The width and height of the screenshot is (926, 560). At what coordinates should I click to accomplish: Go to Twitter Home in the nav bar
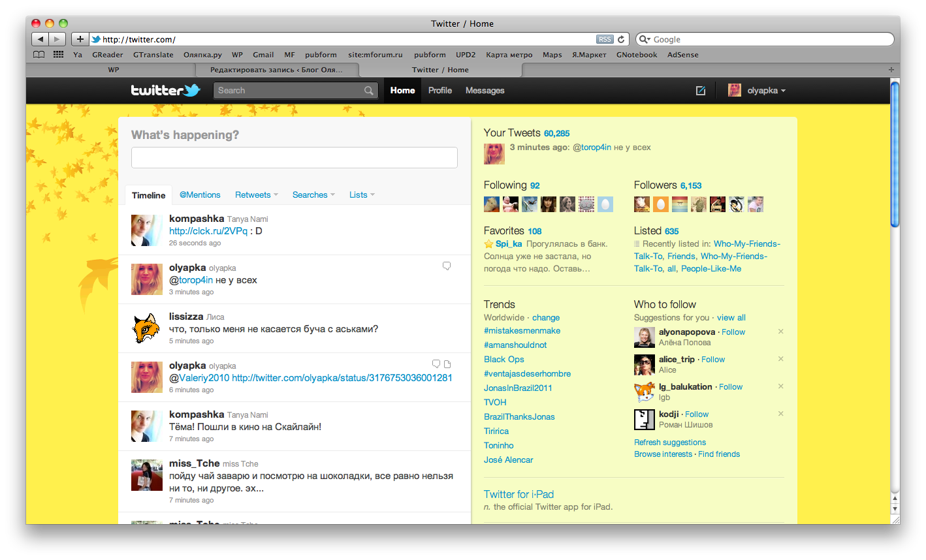[x=402, y=91]
